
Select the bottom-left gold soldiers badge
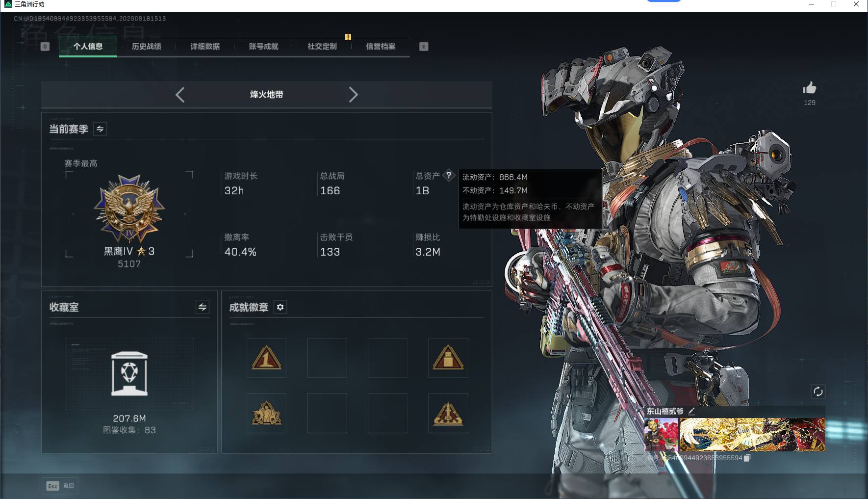[x=266, y=413]
